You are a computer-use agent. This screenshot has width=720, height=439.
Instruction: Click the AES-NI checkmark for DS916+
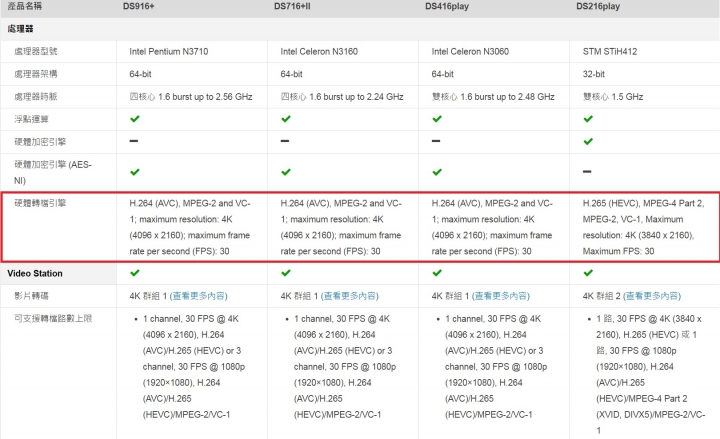coord(135,172)
